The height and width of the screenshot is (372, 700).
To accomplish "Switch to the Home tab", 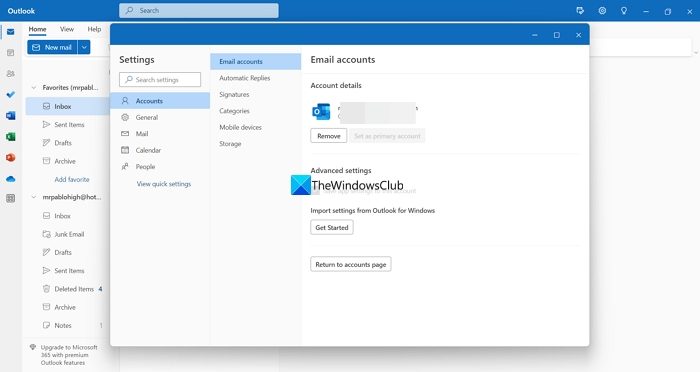I will [x=38, y=29].
